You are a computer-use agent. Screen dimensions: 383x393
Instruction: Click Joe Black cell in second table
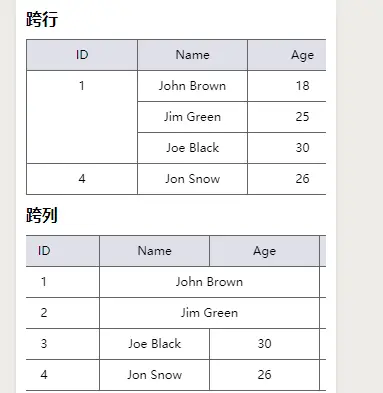point(154,344)
